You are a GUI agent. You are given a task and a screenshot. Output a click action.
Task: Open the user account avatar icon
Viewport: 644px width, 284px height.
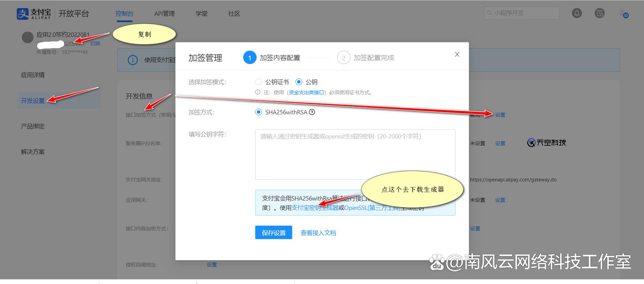624,14
